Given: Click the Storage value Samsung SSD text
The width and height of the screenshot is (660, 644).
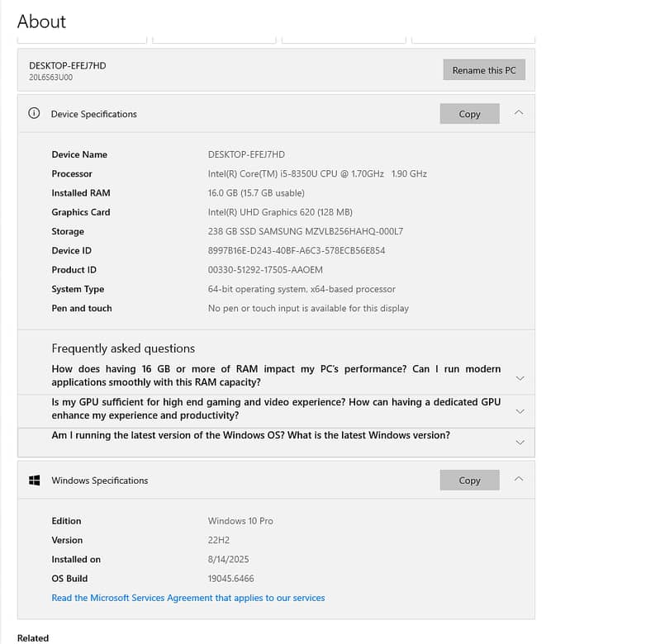Looking at the screenshot, I should (x=306, y=231).
